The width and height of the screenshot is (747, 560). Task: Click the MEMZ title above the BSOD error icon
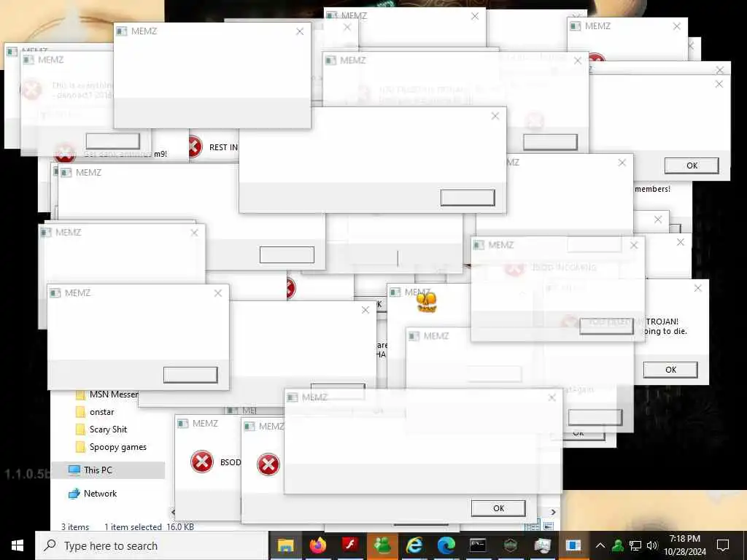coord(205,424)
